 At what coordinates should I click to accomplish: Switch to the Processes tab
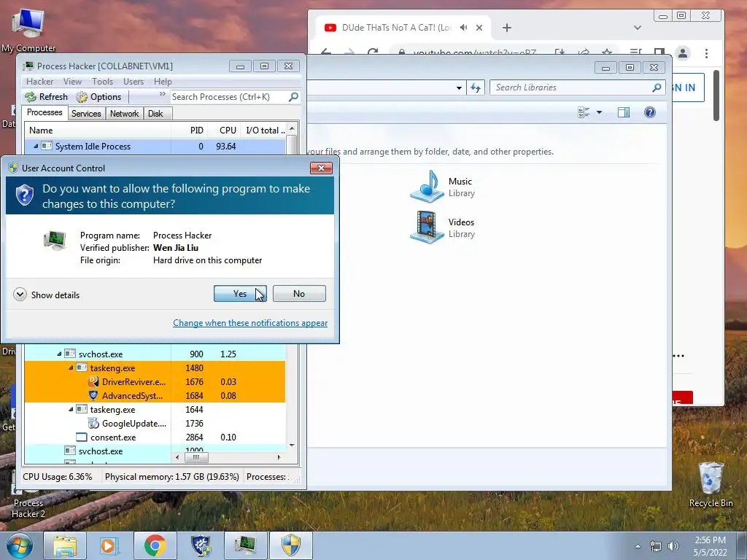[44, 112]
